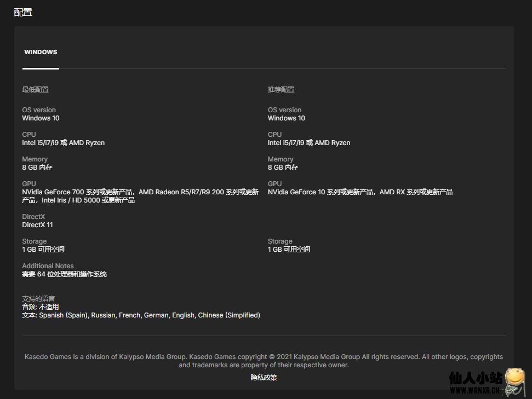Image resolution: width=532 pixels, height=399 pixels.
Task: Click the 需要 64 位处理器和操作系统 note
Action: click(x=64, y=274)
